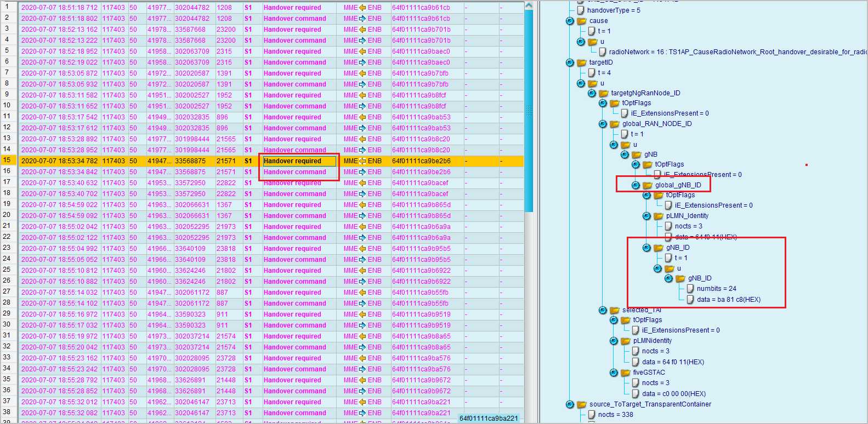Click the document icon beside numbits = 24

pyautogui.click(x=690, y=289)
